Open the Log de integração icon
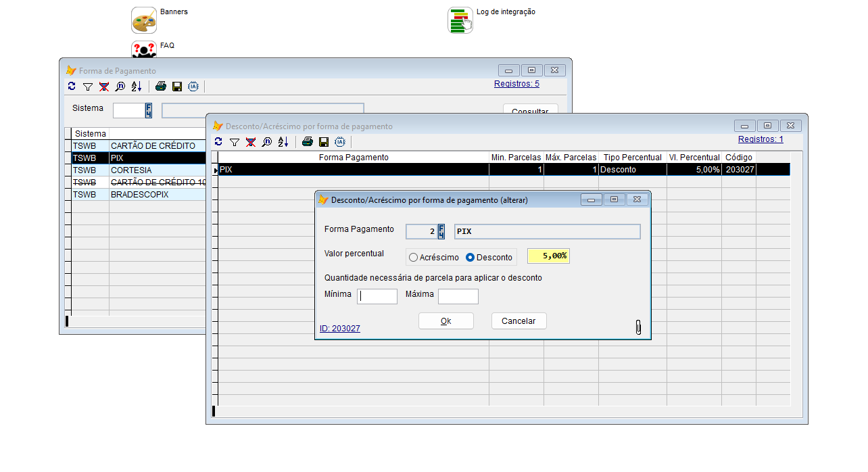 point(460,20)
